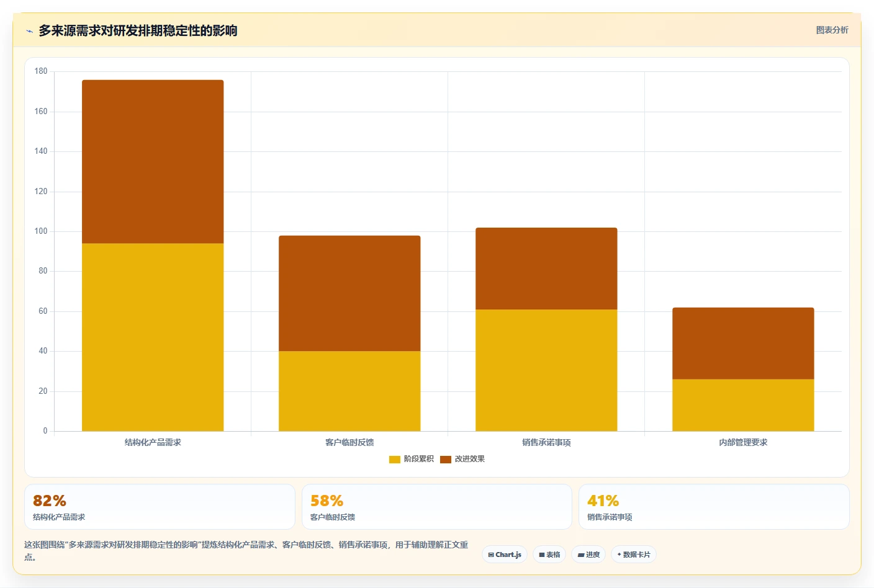Click the chart title 多来源需求对研发排期稳定性的影响

tap(138, 30)
